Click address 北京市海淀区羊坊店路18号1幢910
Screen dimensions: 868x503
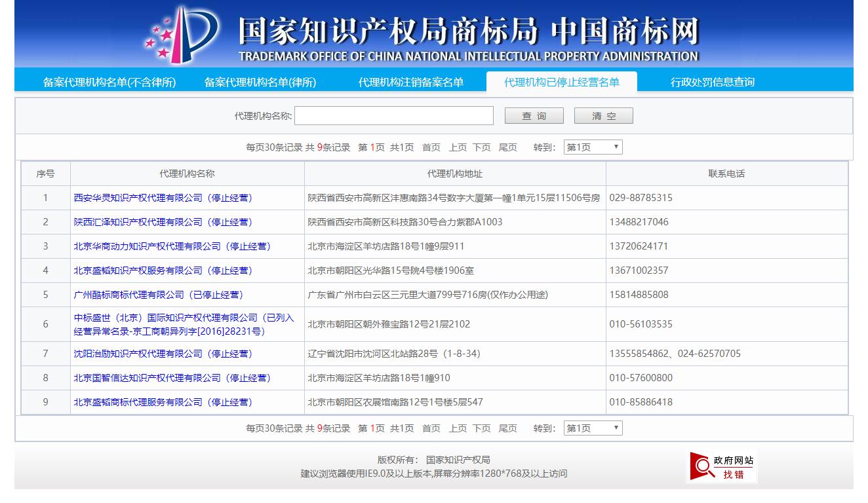[x=379, y=378]
